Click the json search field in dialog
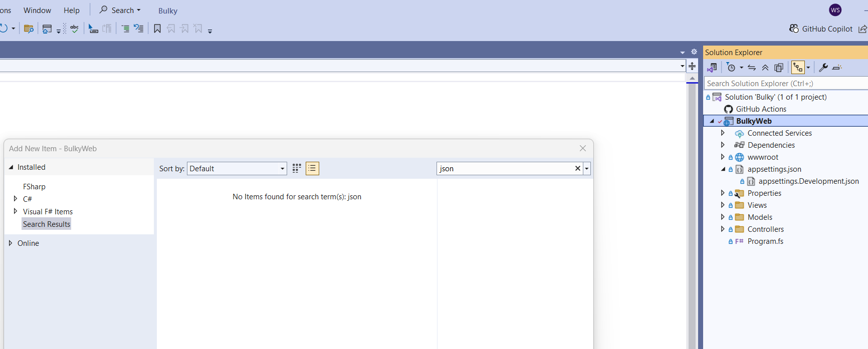Viewport: 868px width, 349px height. [x=505, y=168]
